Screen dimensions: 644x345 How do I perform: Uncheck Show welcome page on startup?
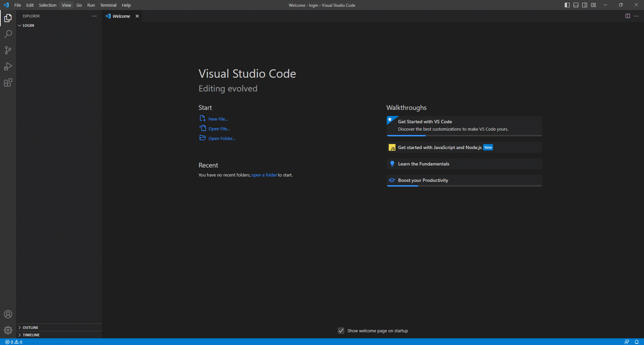341,331
